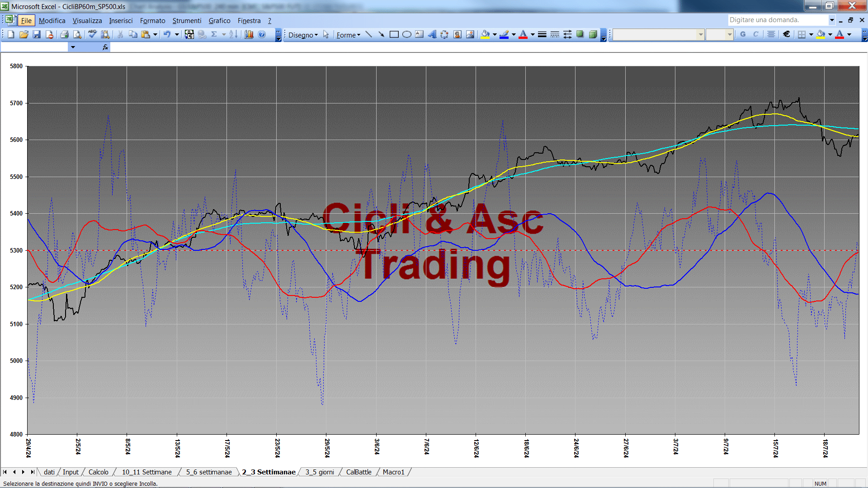The height and width of the screenshot is (488, 868).
Task: Click the Paste clipboard icon
Action: [146, 34]
